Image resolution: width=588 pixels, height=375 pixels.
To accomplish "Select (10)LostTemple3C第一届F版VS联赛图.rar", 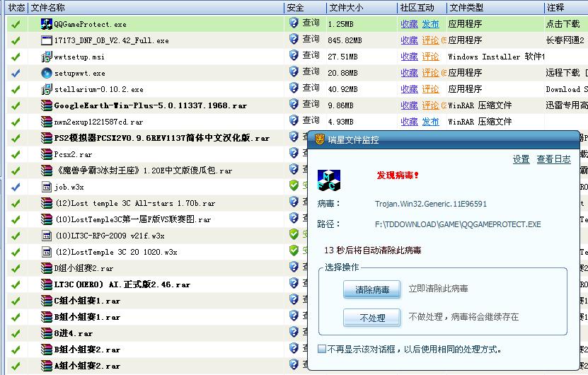I will tap(133, 219).
